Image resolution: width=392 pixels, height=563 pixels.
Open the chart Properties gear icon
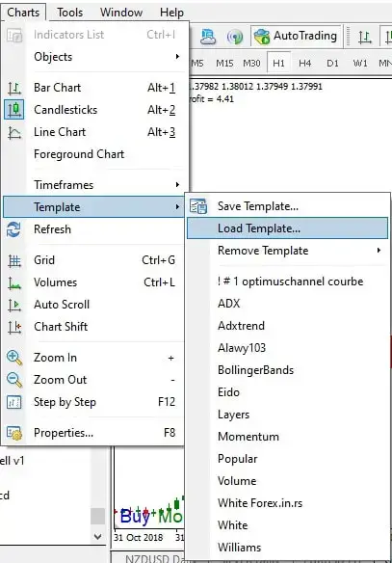(x=14, y=433)
